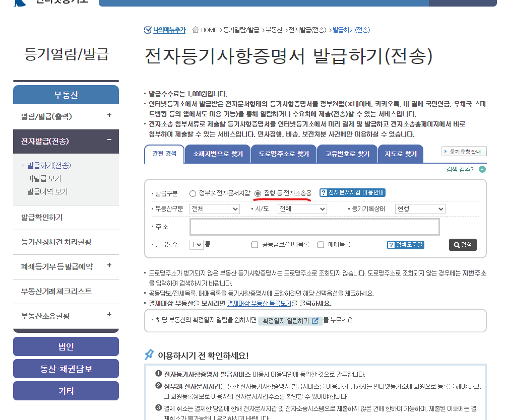Viewport: 506px width, 420px height.
Task: Click the 나의메뉴추가 checkmark icon
Action: point(148,30)
